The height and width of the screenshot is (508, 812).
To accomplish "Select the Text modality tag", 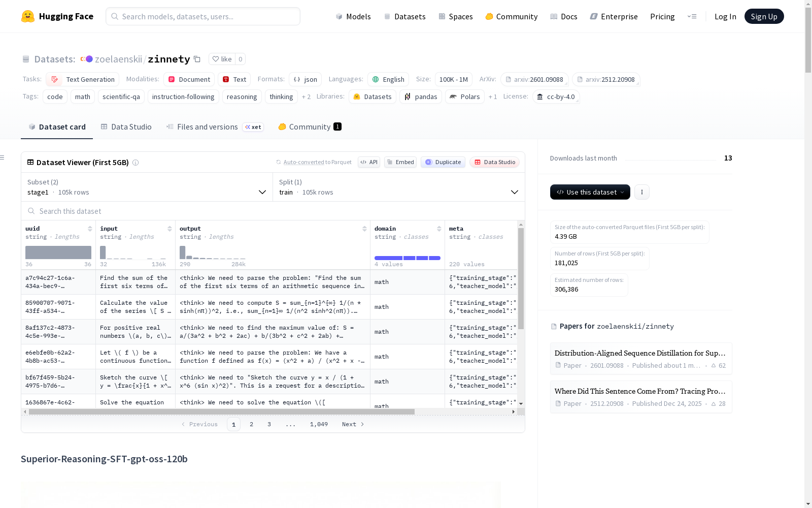I will [x=234, y=79].
